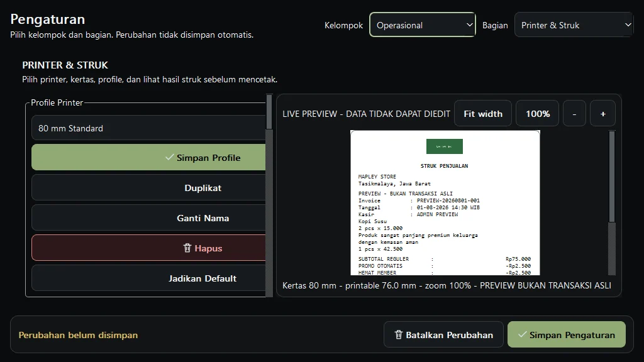644x362 pixels.
Task: Click the checkmark icon on Simpan Profile
Action: coord(169,157)
